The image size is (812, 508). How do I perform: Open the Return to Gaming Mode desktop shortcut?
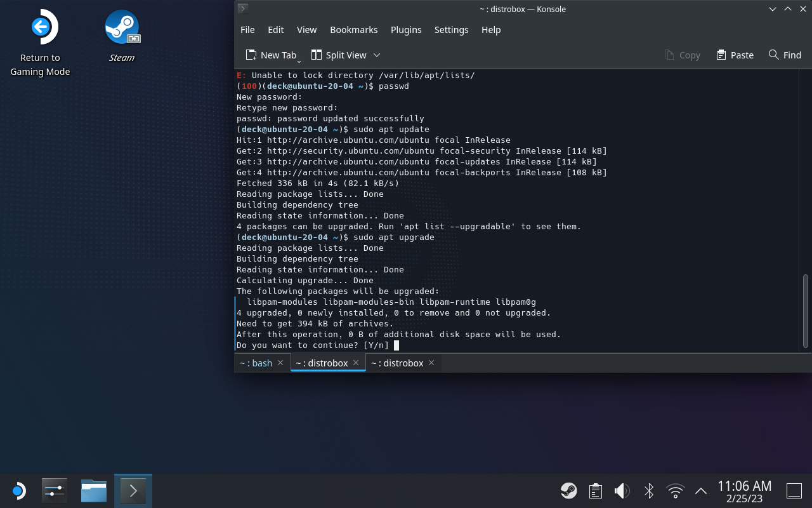40,43
